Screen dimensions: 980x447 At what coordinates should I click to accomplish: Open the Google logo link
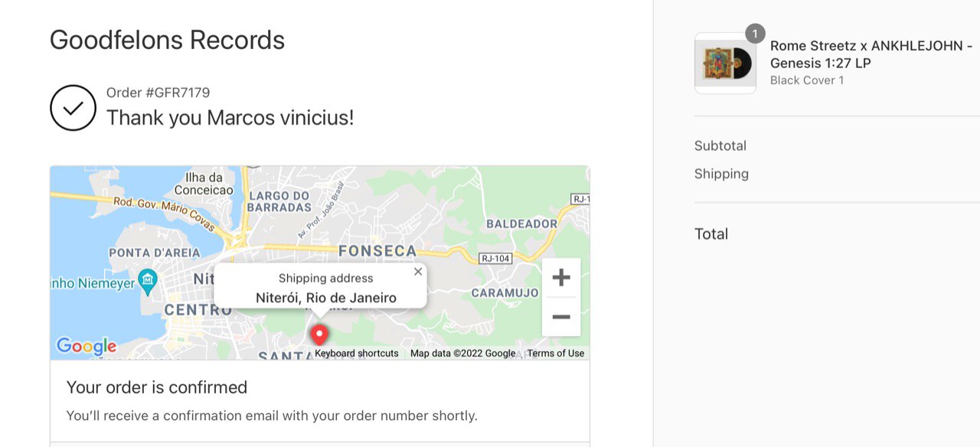[x=87, y=346]
